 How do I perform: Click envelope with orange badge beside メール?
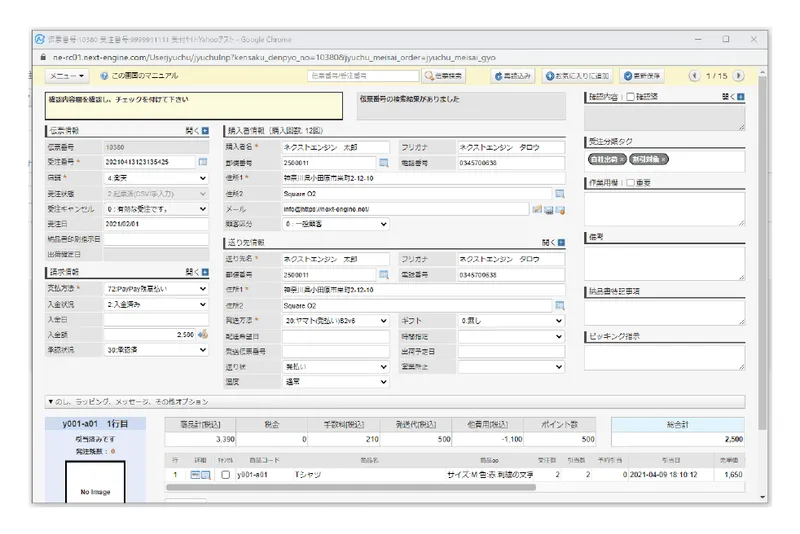pyautogui.click(x=560, y=210)
